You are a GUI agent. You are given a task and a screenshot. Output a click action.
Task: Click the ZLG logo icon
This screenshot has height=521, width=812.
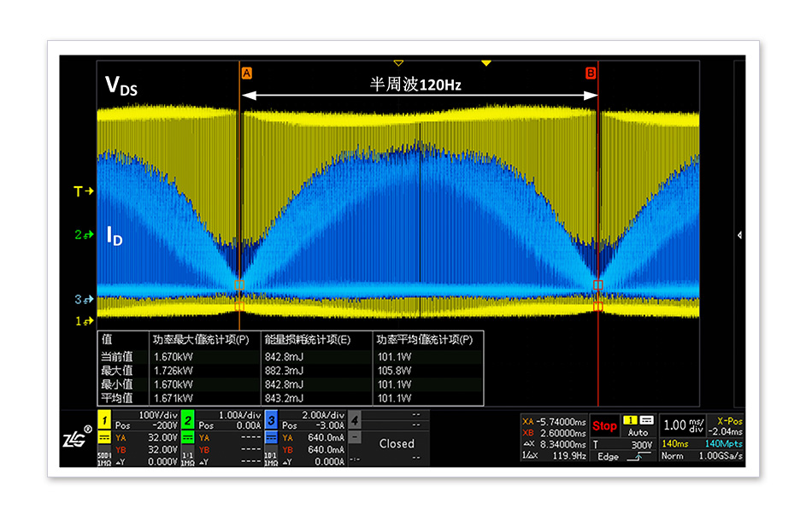76,438
